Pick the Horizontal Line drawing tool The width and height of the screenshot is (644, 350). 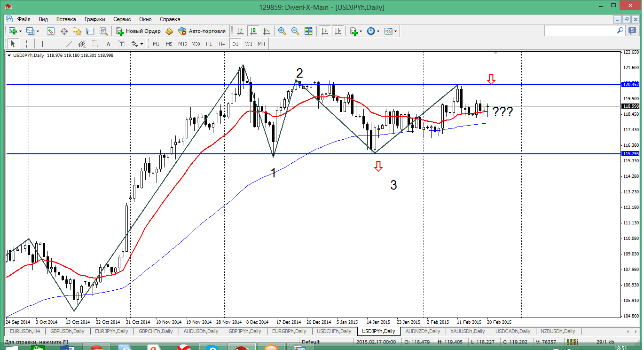click(56, 44)
